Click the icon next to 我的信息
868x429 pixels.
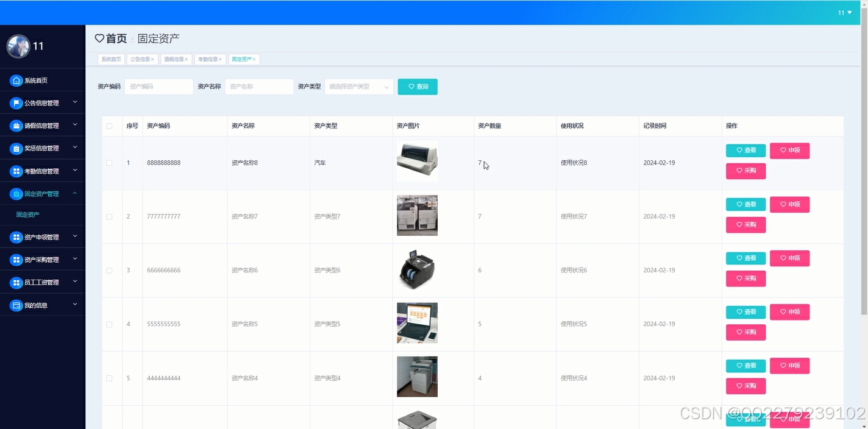[x=15, y=304]
